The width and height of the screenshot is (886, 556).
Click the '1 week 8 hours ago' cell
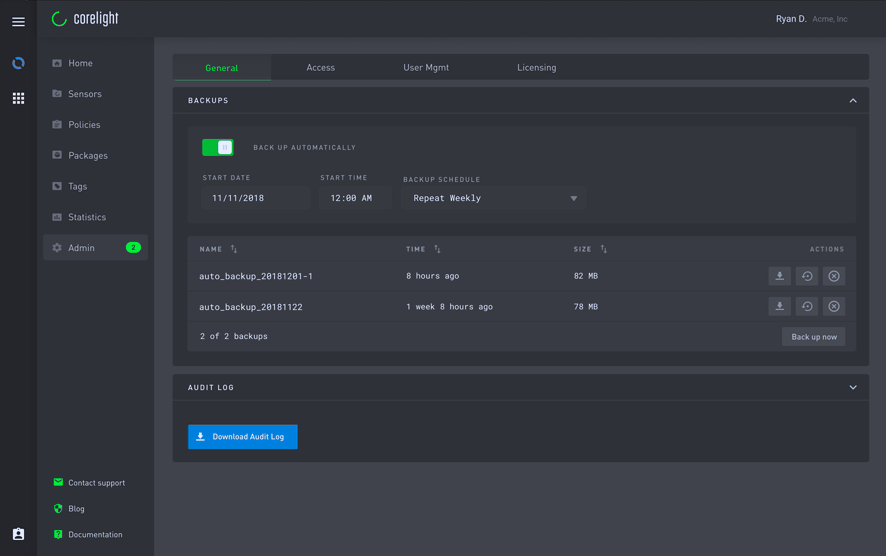coord(449,307)
